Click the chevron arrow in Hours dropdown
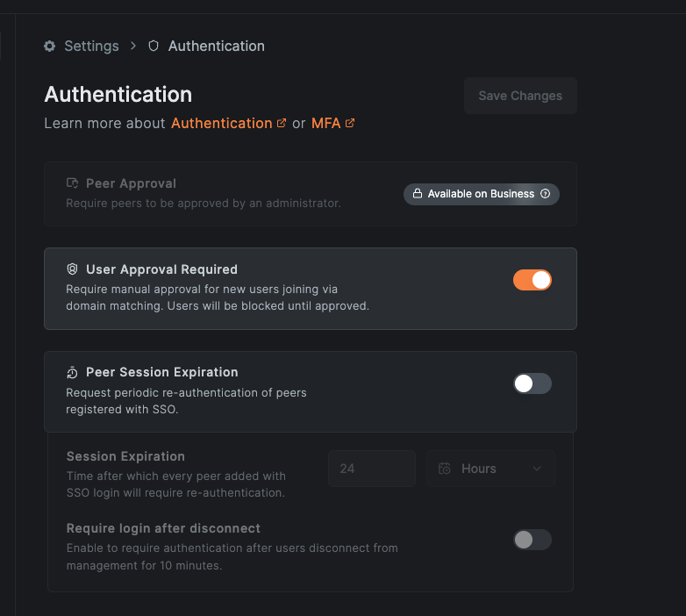 pyautogui.click(x=537, y=469)
